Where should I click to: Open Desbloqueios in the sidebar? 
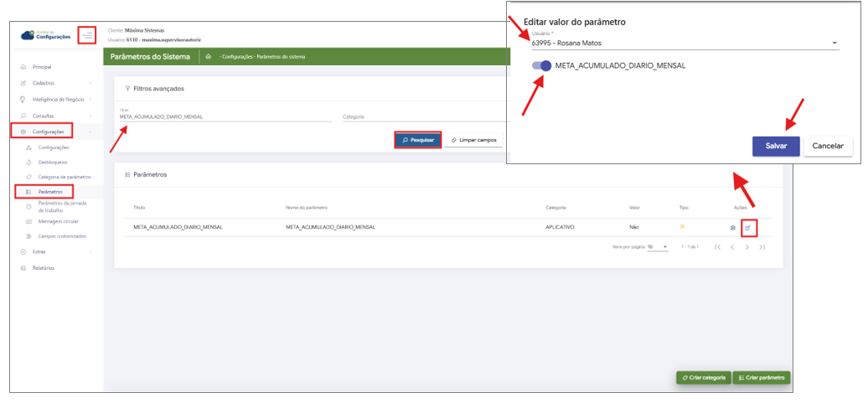pos(53,163)
